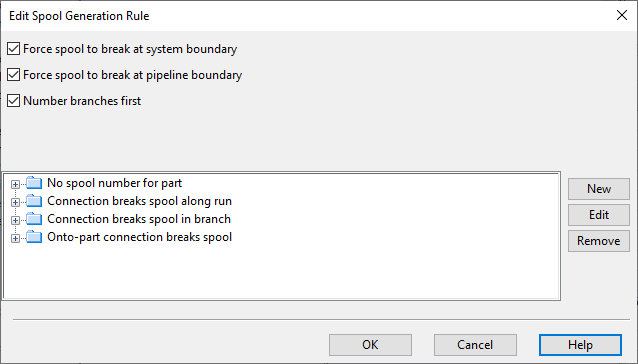The height and width of the screenshot is (364, 638).
Task: Expand Connection breaks spool along run node
Action: click(15, 202)
